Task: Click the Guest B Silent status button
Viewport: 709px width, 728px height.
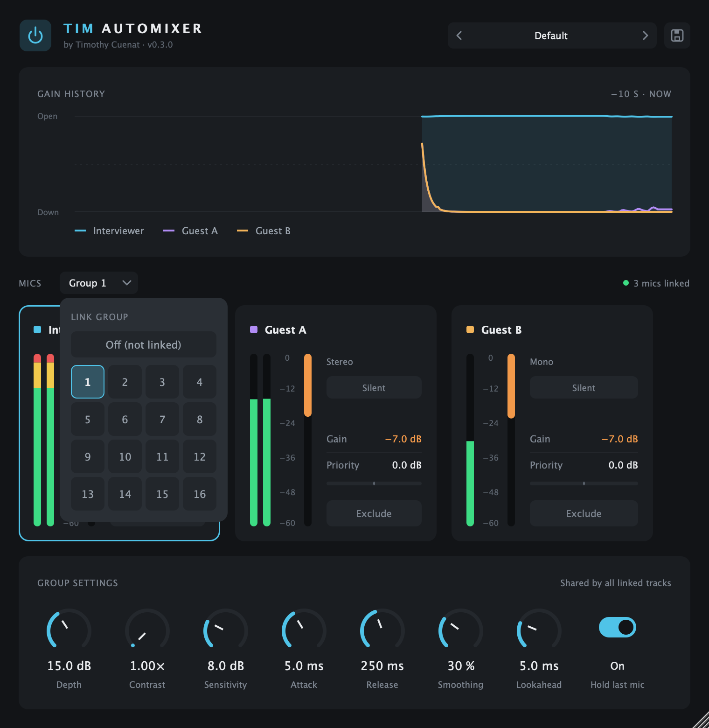Action: click(584, 387)
